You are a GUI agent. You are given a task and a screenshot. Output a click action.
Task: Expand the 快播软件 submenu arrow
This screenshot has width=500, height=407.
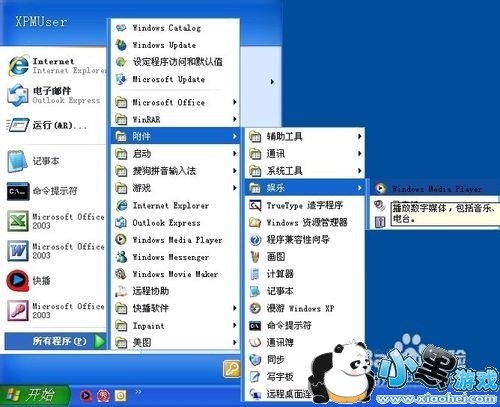coord(235,308)
